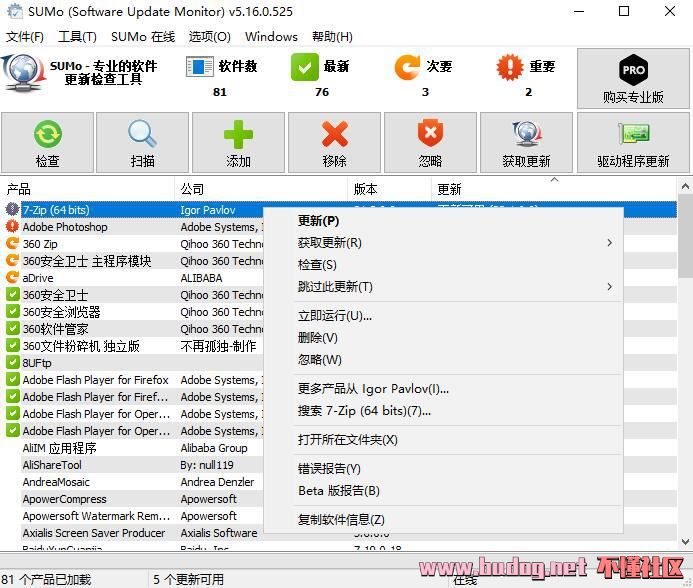Click the green check icon beside 360软件管家

pyautogui.click(x=12, y=328)
